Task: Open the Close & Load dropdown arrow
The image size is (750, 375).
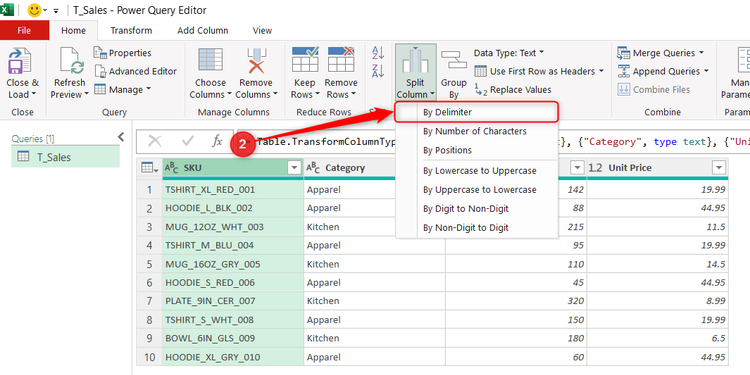Action: coord(34,95)
